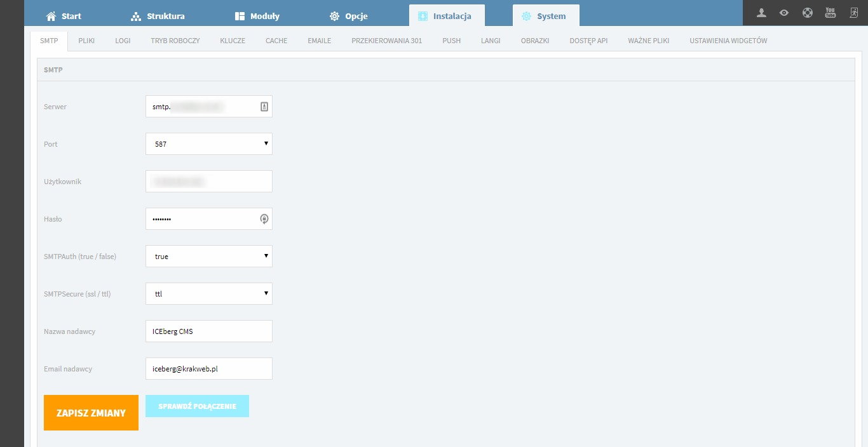Click the SMTPAuth (true / false) label
This screenshot has height=447, width=868.
click(80, 257)
